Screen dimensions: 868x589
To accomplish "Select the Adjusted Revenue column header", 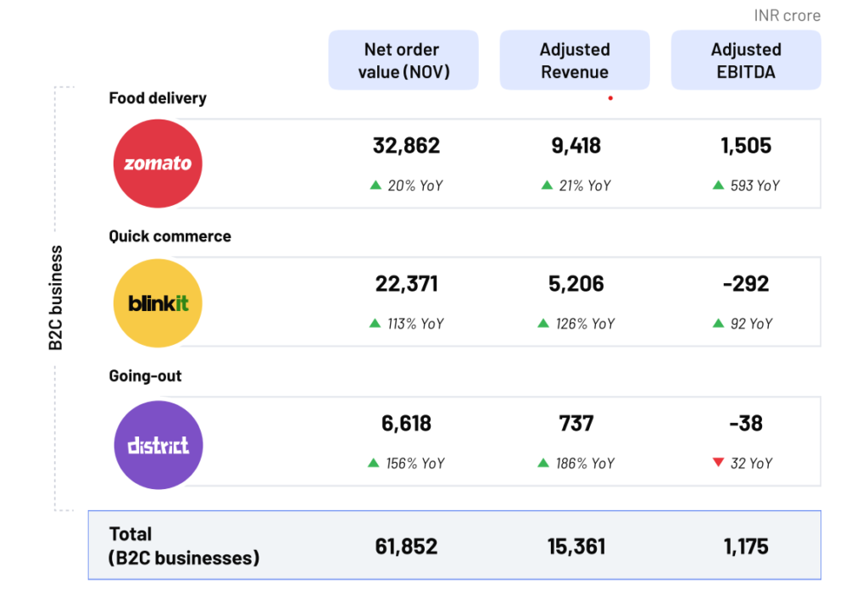I will click(575, 60).
